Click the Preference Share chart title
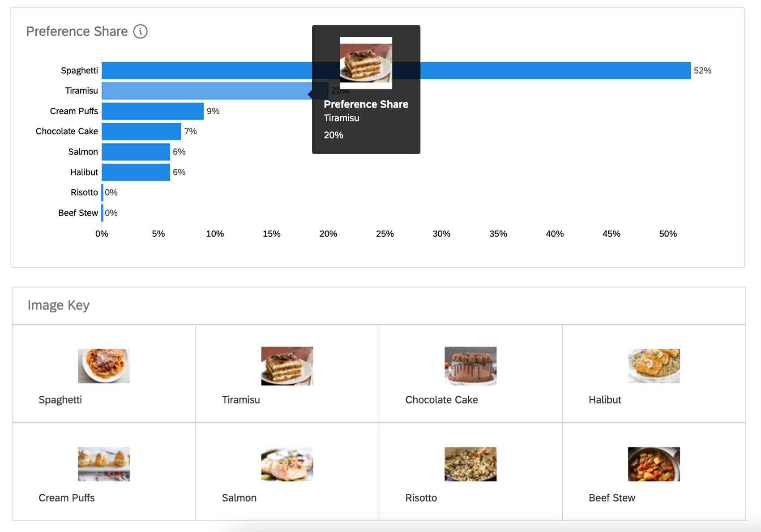Image resolution: width=761 pixels, height=532 pixels. pyautogui.click(x=77, y=31)
